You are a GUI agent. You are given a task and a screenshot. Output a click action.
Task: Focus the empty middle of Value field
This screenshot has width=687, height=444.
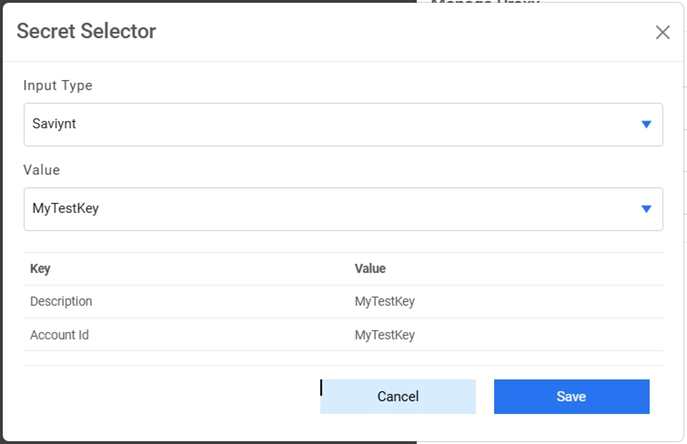tap(340, 209)
